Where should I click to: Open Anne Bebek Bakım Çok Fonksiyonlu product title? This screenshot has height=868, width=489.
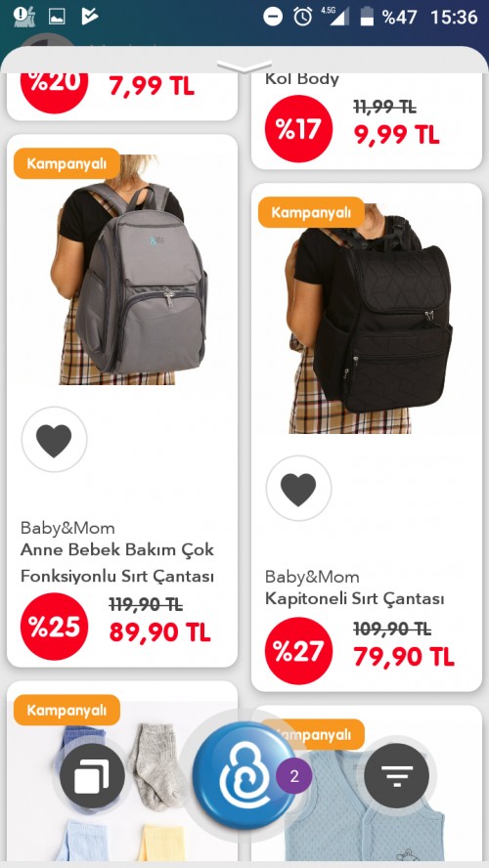tap(116, 563)
